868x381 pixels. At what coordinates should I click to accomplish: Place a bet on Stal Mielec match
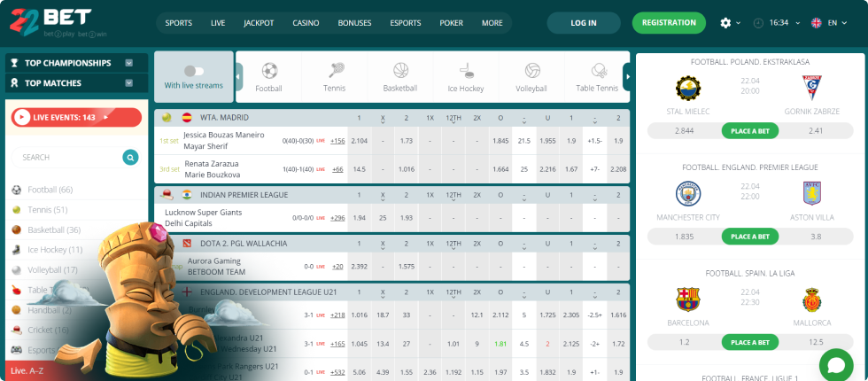(x=750, y=131)
